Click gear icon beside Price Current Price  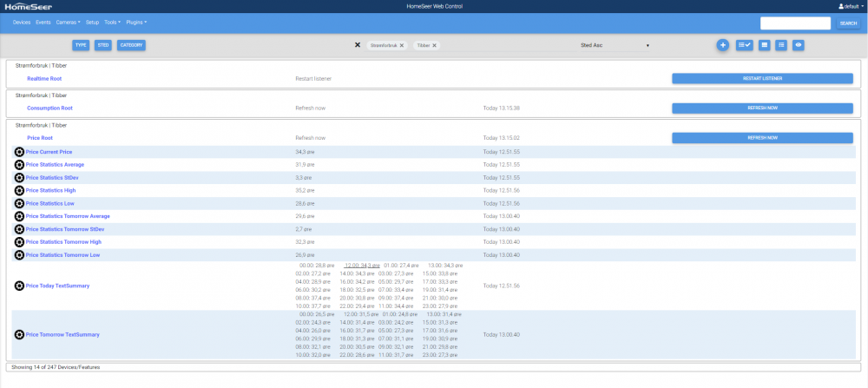19,152
